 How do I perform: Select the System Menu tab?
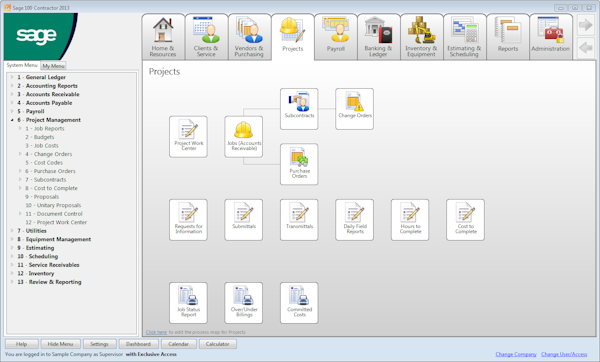pyautogui.click(x=22, y=65)
